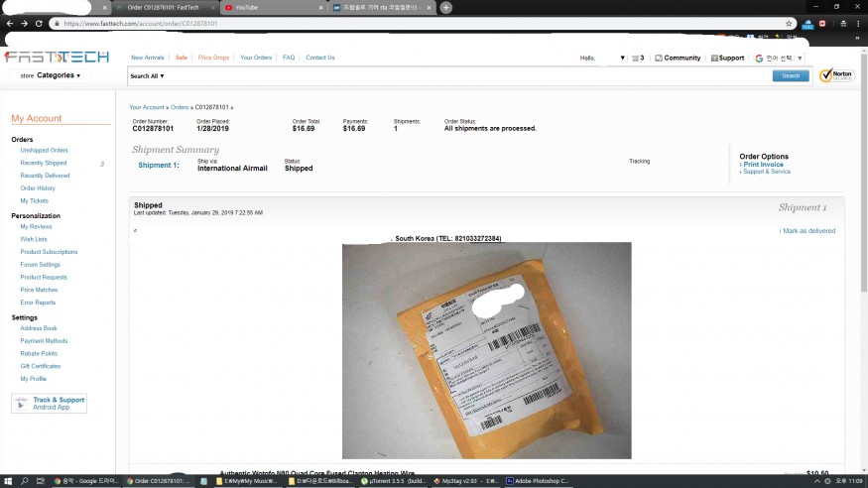
Task: Open Product Subscriptions in sidebar
Action: click(x=49, y=252)
